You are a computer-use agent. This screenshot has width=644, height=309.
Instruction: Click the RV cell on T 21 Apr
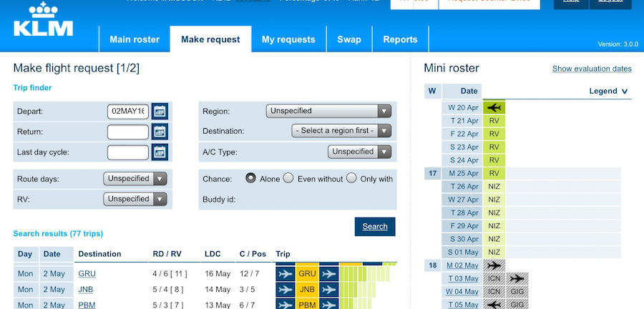(x=494, y=121)
